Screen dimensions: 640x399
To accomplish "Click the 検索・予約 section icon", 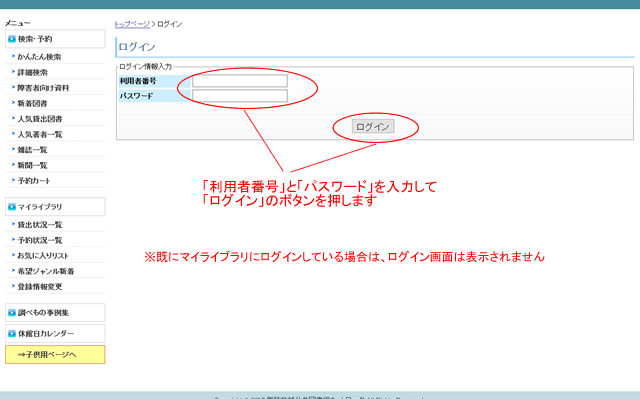I will pos(12,39).
